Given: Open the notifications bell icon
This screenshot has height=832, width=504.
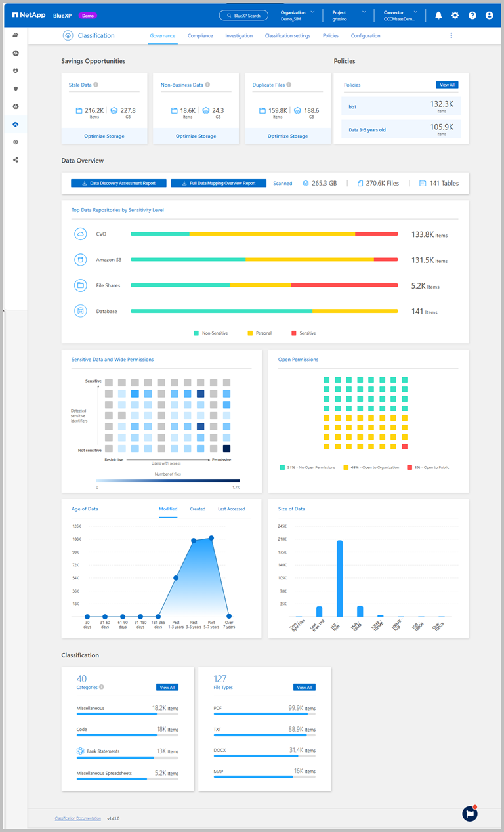Looking at the screenshot, I should click(438, 15).
